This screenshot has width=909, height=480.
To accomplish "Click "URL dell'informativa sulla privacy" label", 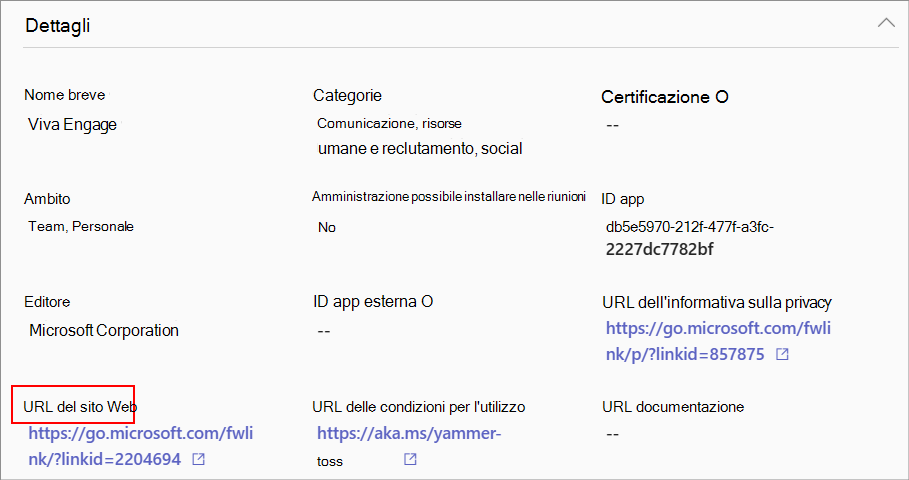I will [x=717, y=303].
